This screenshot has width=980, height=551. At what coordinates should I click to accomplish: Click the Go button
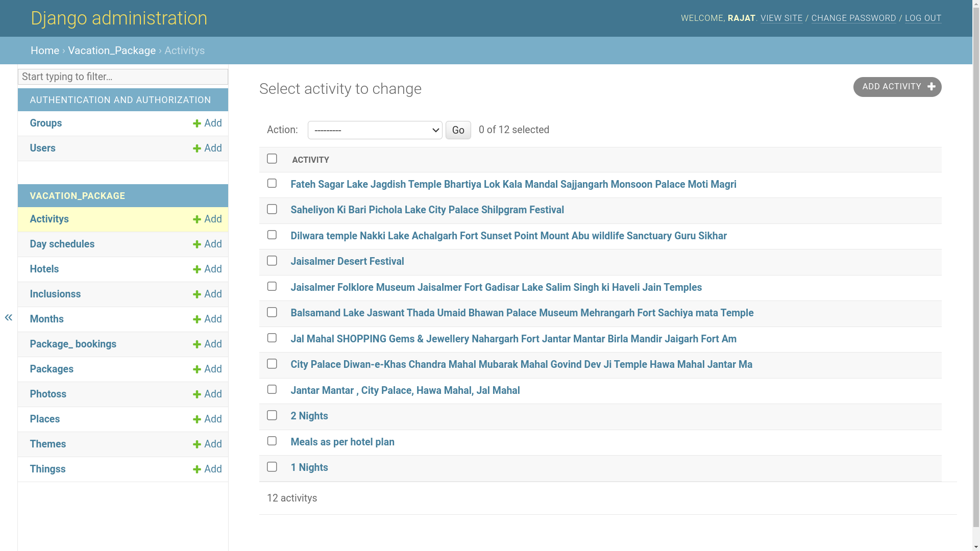(x=458, y=130)
